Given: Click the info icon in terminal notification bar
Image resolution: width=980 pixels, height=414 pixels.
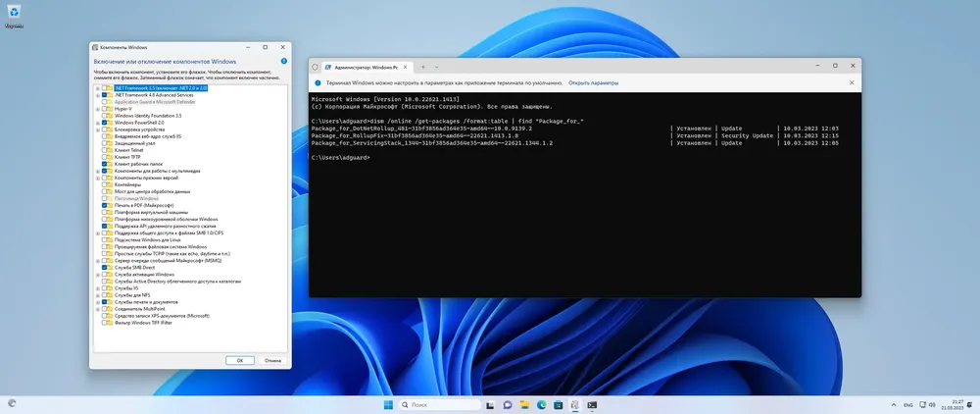Looking at the screenshot, I should click(x=318, y=82).
